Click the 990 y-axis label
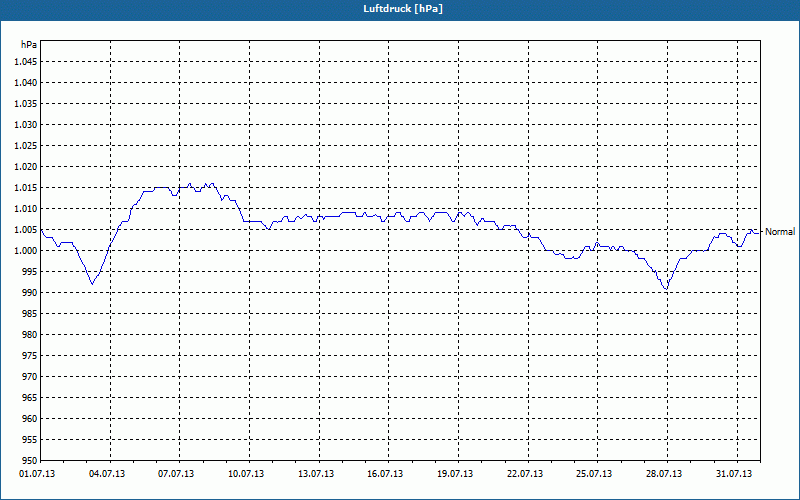This screenshot has width=800, height=500. 30,293
